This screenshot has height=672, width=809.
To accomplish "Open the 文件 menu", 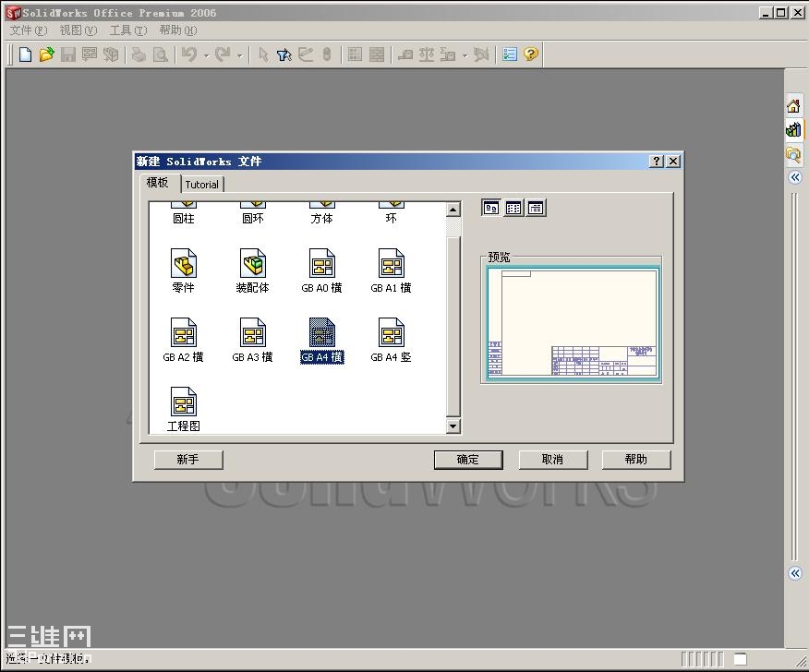I will click(x=29, y=30).
